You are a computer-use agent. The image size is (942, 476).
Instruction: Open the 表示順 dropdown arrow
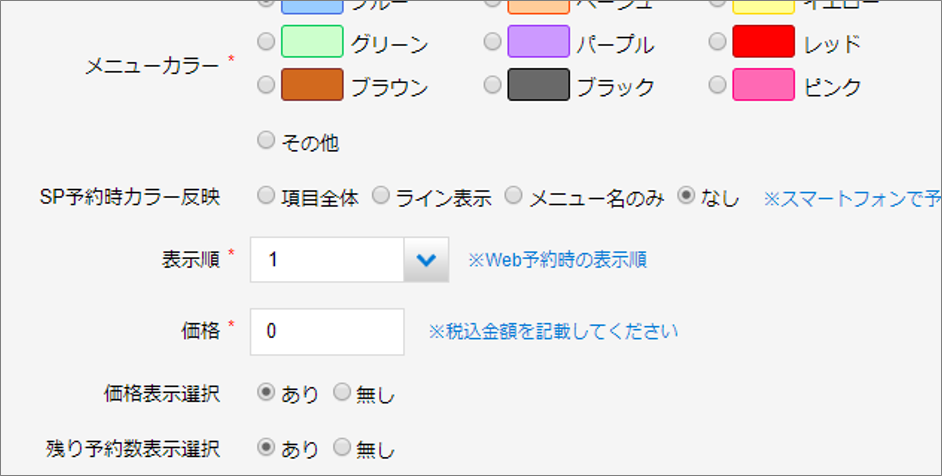tap(426, 260)
